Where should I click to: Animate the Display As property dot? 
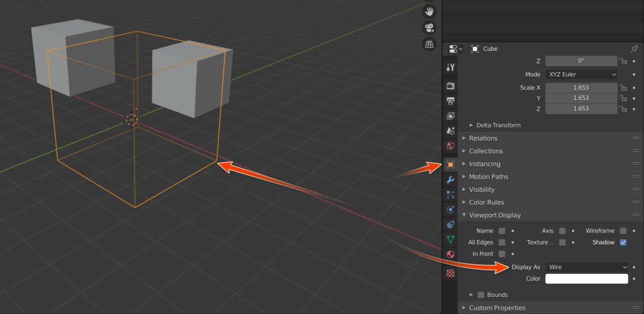click(x=634, y=267)
